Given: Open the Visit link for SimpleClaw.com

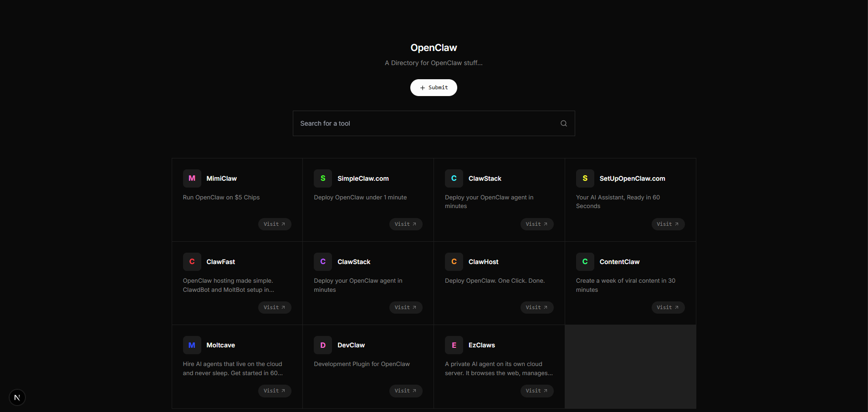Looking at the screenshot, I should (405, 224).
